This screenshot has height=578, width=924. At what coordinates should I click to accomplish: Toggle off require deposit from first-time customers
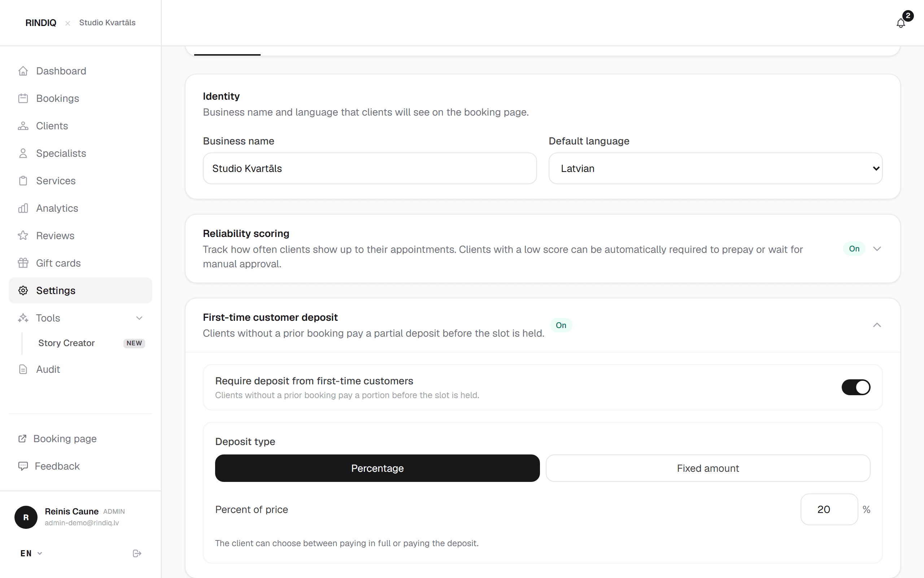[x=856, y=387]
